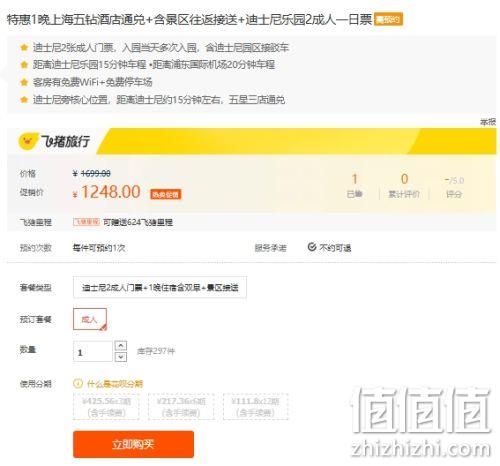500x466 pixels.
Task: Click the hot sale tag beside 1248.00
Action: [x=166, y=194]
